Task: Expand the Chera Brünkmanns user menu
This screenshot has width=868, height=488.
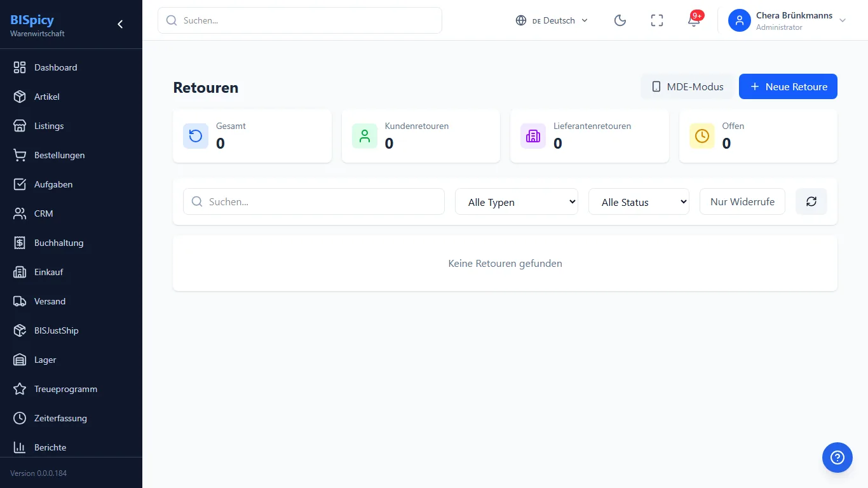Action: coord(789,20)
